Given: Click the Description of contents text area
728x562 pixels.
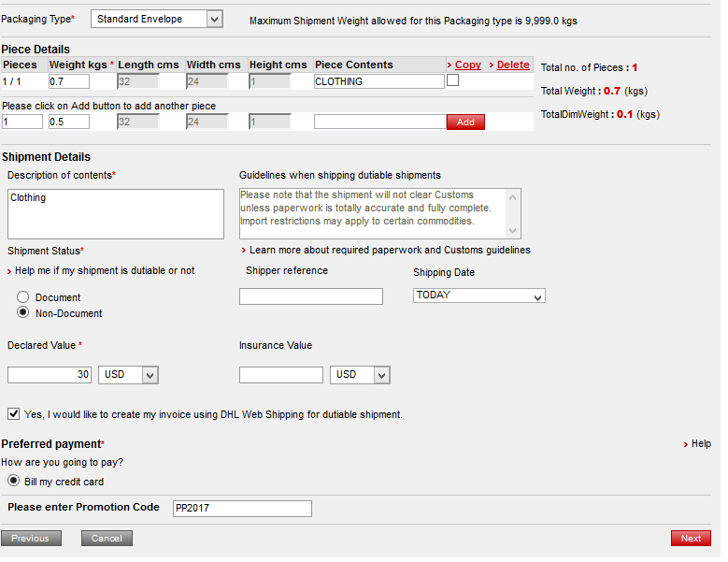Looking at the screenshot, I should click(x=115, y=214).
